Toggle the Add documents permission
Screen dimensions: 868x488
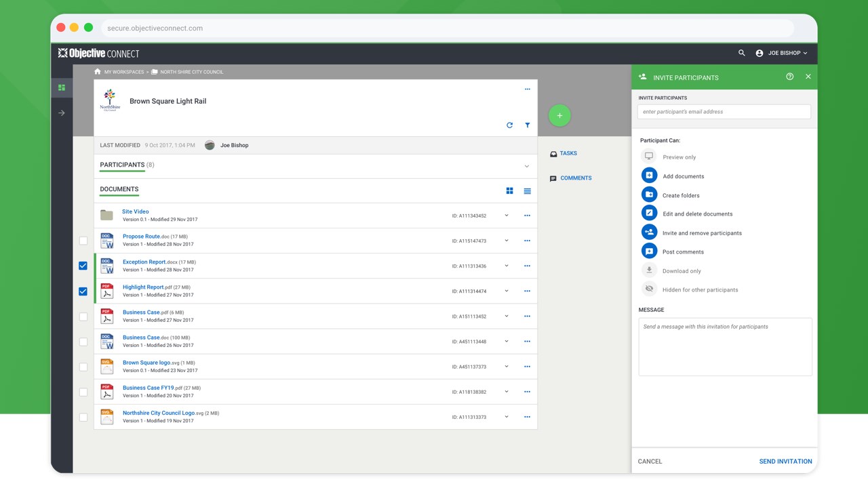click(x=649, y=176)
